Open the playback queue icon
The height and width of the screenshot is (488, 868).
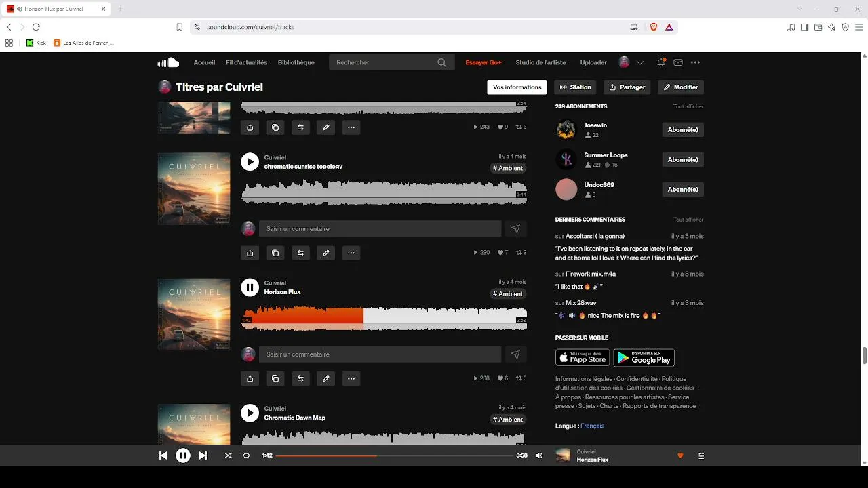(701, 455)
